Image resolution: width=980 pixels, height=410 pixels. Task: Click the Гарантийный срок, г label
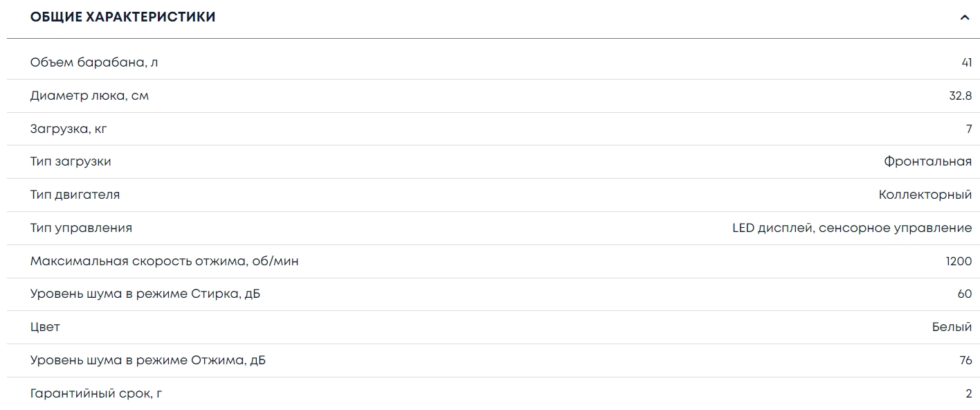coord(96,393)
